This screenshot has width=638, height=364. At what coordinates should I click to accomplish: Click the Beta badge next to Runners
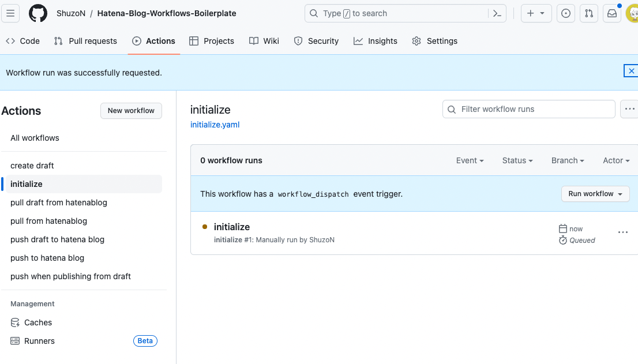145,341
